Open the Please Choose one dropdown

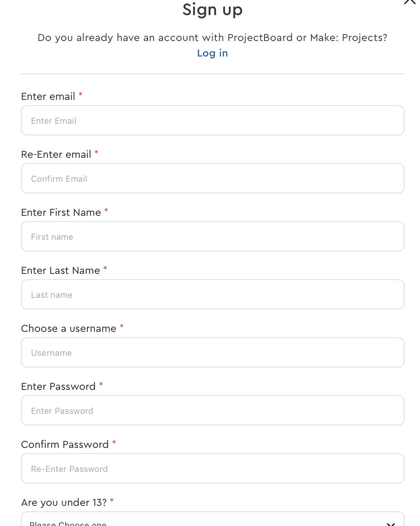coord(213,519)
